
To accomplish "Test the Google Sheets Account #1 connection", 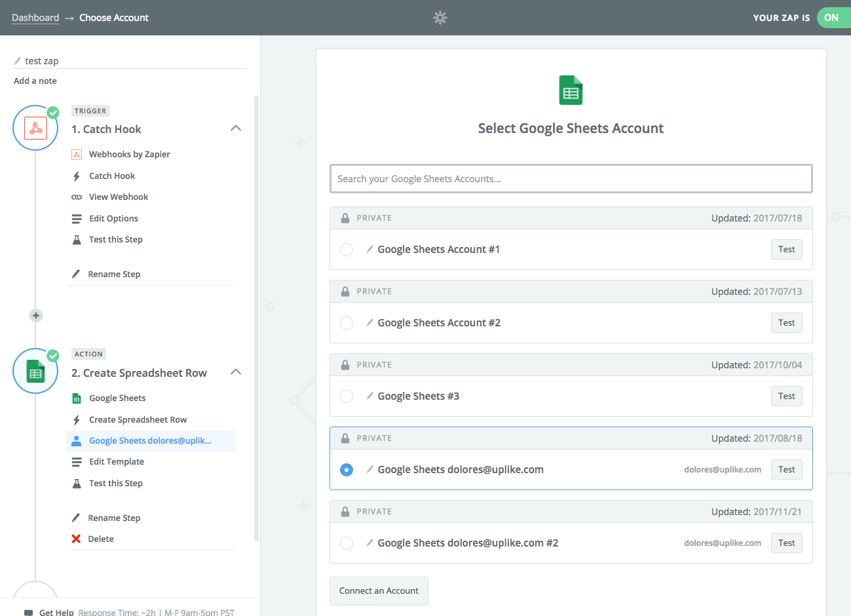I will [x=787, y=250].
